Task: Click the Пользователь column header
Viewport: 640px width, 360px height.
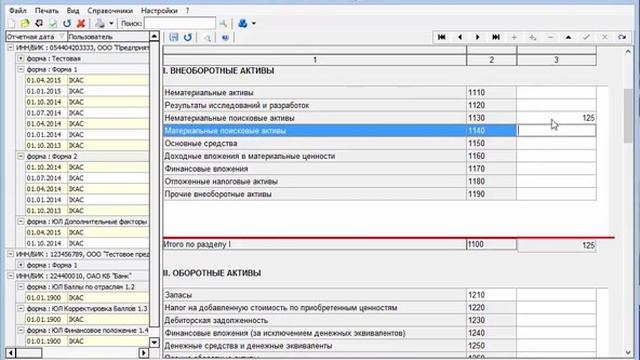Action: [108, 37]
